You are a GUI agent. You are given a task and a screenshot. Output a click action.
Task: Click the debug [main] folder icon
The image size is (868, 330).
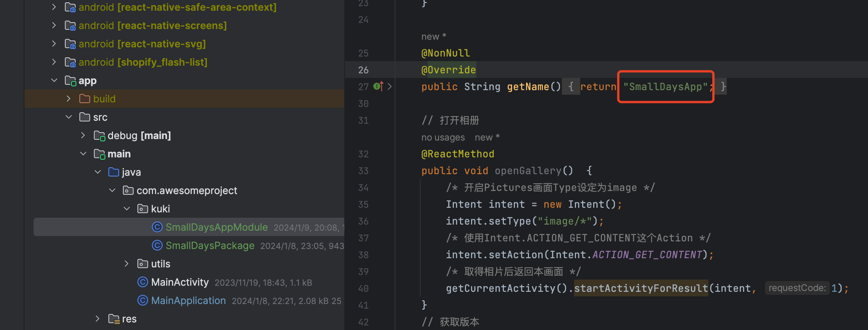[99, 136]
